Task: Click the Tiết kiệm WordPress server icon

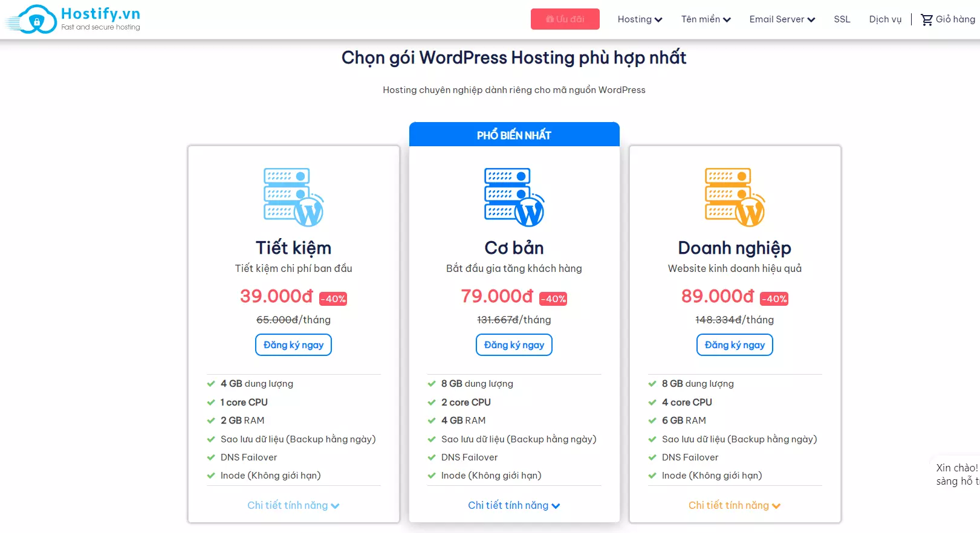Action: [294, 197]
